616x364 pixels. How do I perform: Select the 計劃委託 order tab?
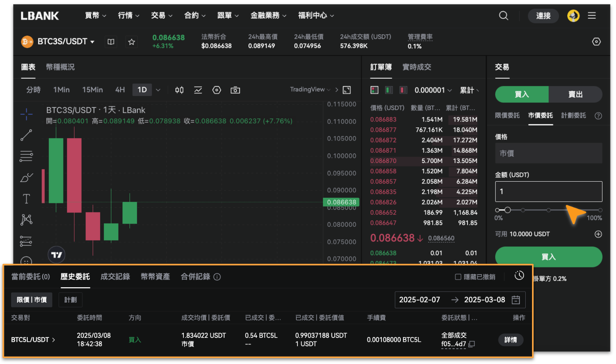(x=574, y=116)
